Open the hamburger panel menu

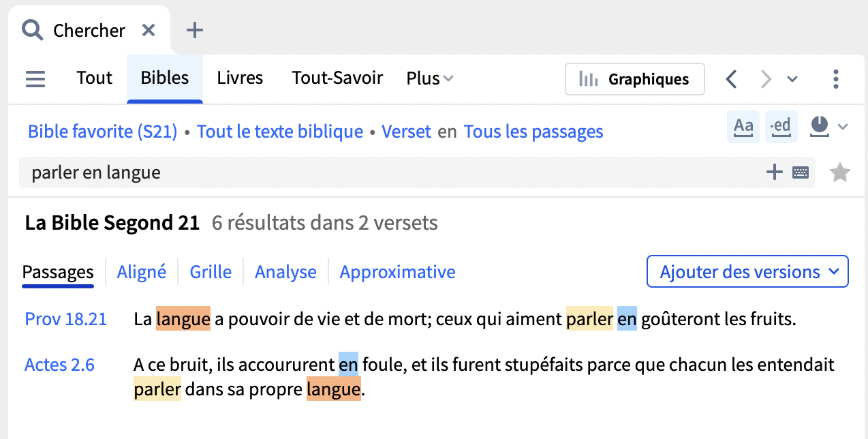(35, 79)
